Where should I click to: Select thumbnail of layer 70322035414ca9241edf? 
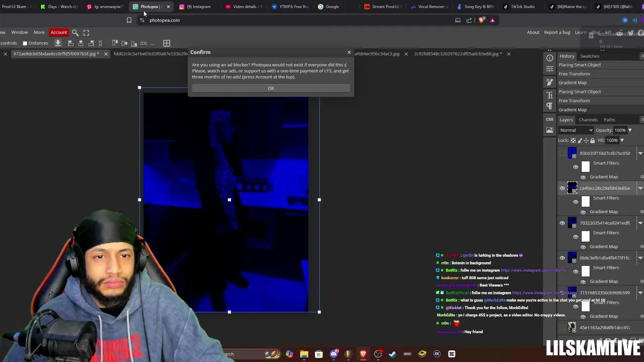click(x=572, y=223)
